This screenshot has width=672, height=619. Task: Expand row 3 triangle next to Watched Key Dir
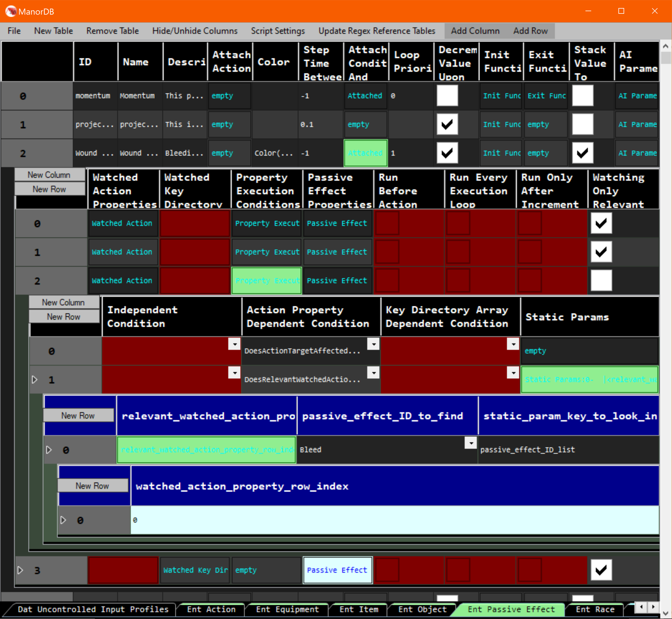point(20,570)
